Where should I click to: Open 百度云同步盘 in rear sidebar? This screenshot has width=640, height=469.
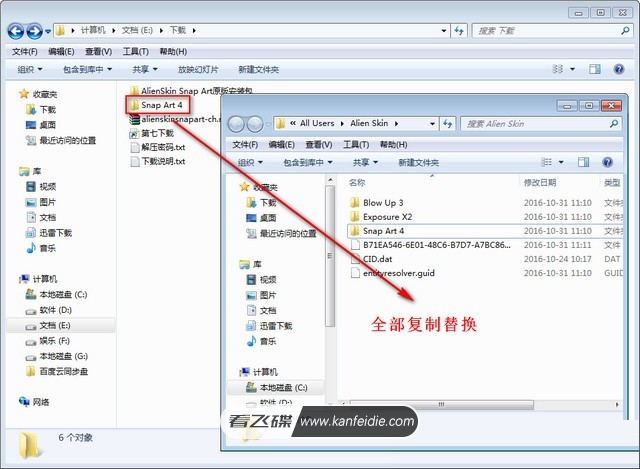tap(57, 371)
